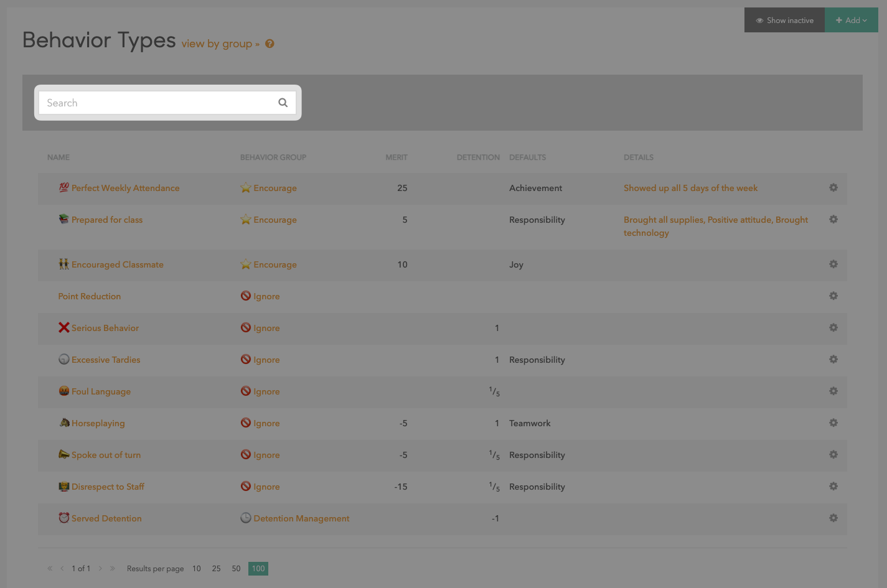The width and height of the screenshot is (887, 588).
Task: Choose 50 results per page
Action: tap(236, 569)
